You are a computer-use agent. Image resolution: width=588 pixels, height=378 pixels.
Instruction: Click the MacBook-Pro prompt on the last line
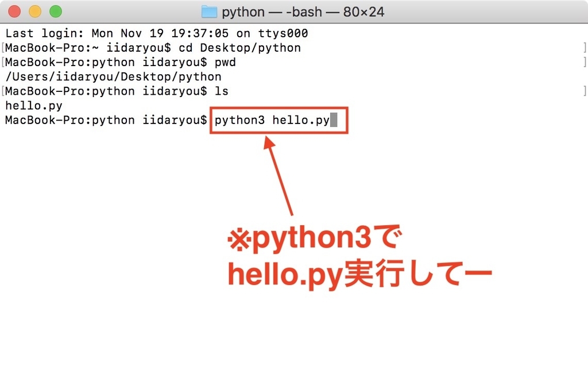click(57, 120)
